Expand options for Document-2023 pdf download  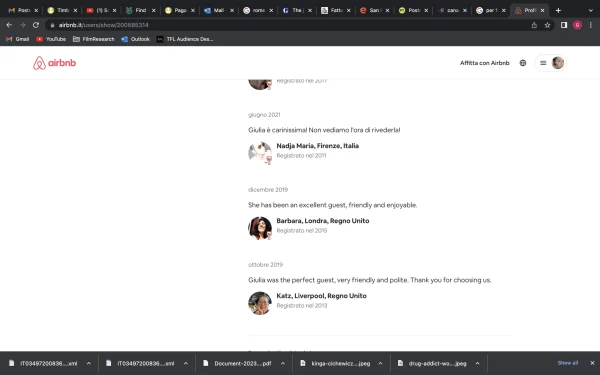pos(283,364)
